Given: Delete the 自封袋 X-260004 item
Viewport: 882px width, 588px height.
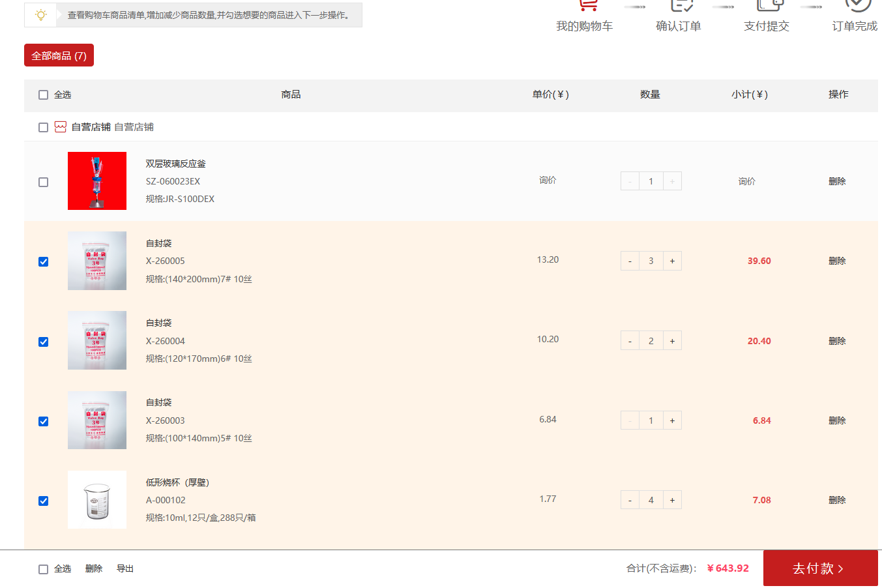Looking at the screenshot, I should click(837, 341).
